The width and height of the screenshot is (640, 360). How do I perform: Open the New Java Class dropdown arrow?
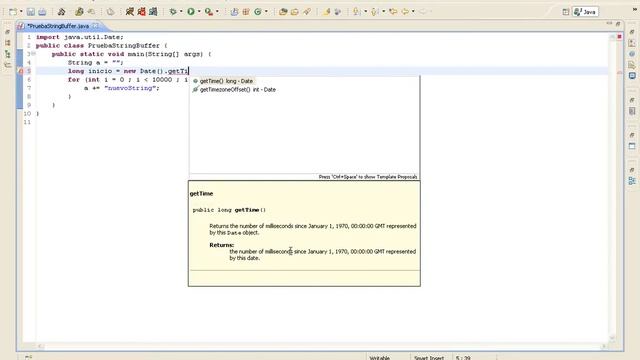266,12
